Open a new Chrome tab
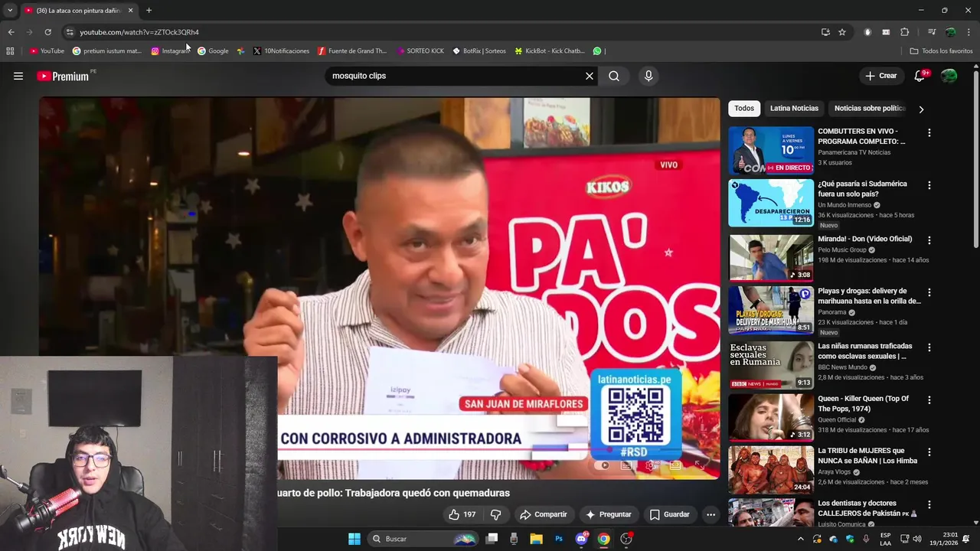 (149, 11)
